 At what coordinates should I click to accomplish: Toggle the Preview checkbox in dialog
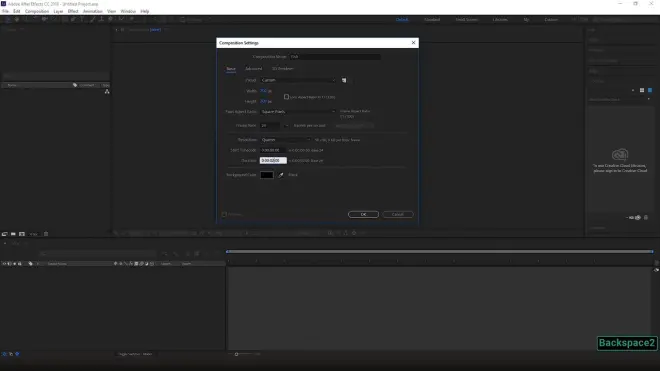tap(224, 214)
